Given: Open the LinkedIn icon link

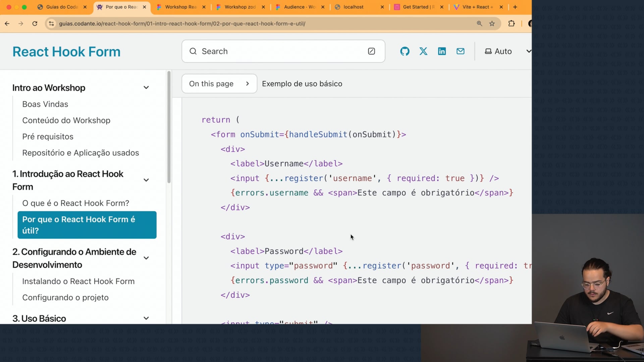Looking at the screenshot, I should pos(442,51).
